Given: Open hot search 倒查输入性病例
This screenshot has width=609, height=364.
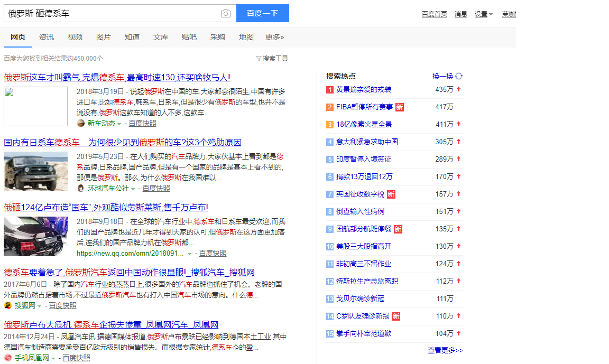Looking at the screenshot, I should click(x=360, y=212).
